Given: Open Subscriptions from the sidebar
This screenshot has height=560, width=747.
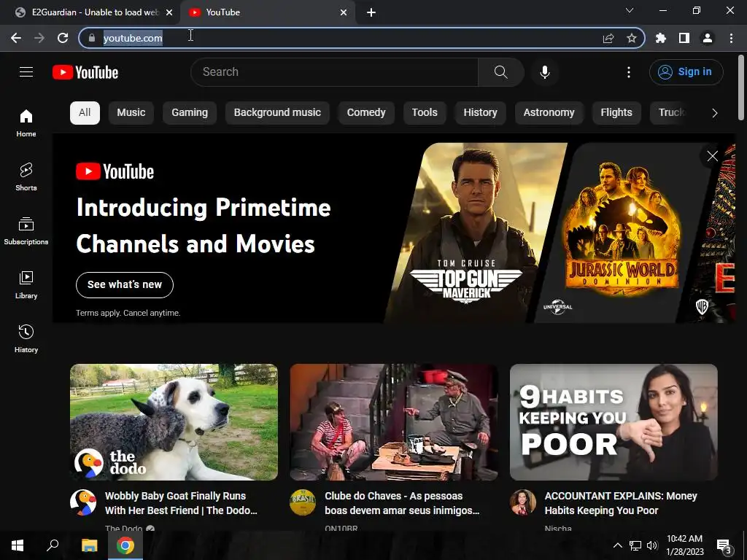Looking at the screenshot, I should [x=26, y=231].
